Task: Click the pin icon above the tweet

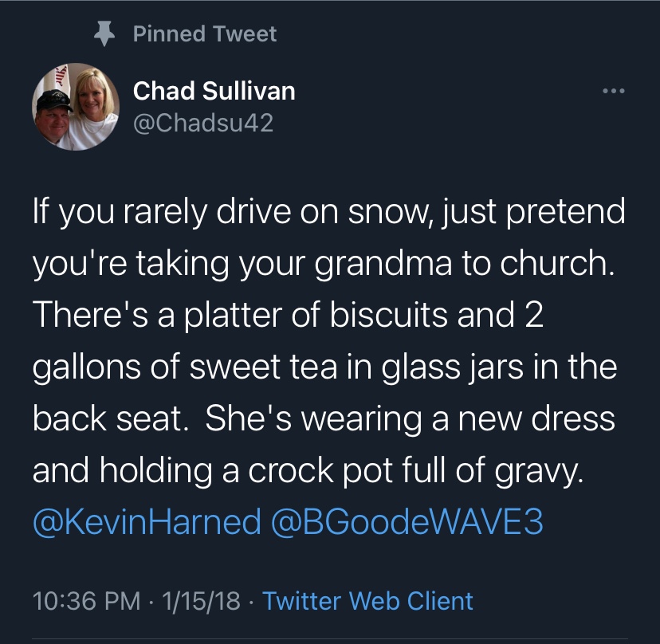Action: 102,33
